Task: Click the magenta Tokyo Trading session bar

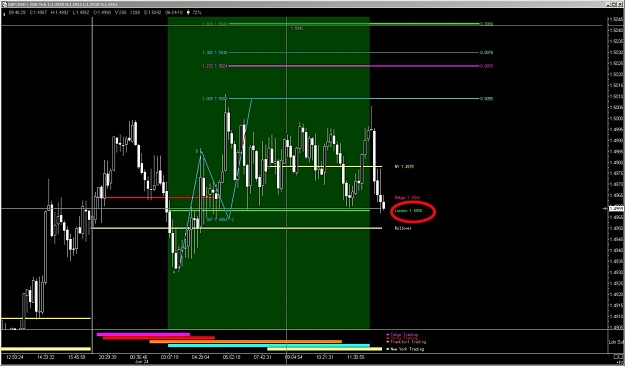Action: [x=143, y=335]
